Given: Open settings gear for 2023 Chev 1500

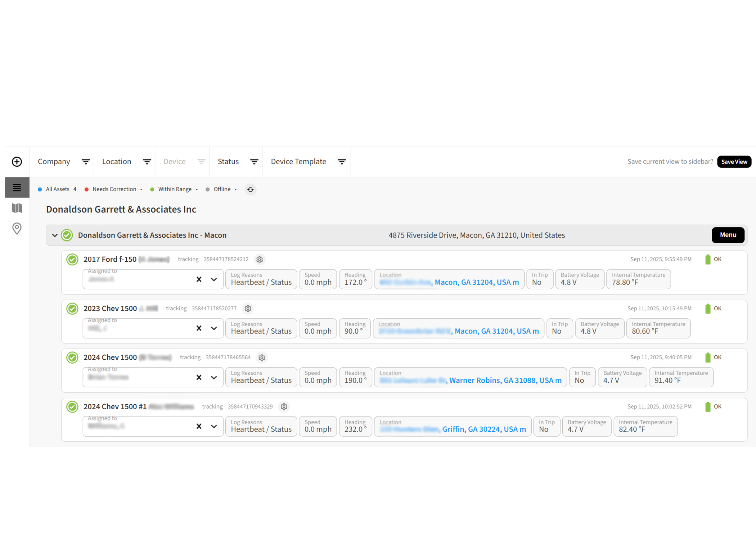Looking at the screenshot, I should click(248, 309).
